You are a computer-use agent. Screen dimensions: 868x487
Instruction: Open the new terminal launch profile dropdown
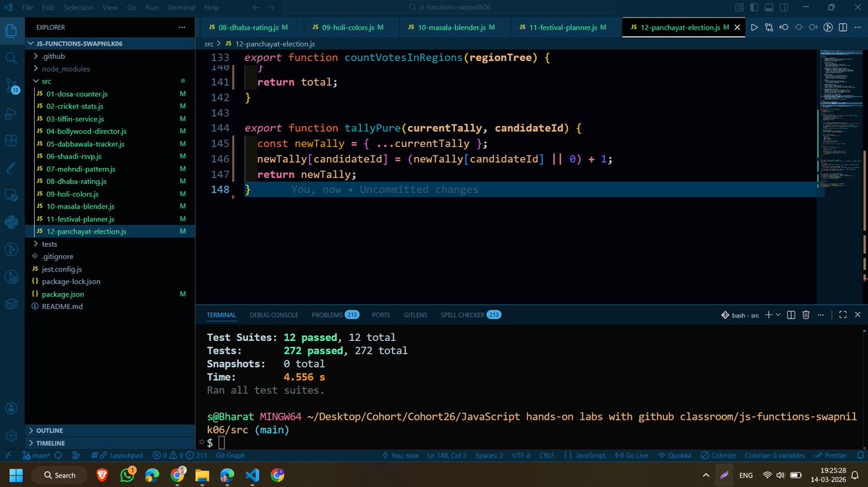[778, 315]
